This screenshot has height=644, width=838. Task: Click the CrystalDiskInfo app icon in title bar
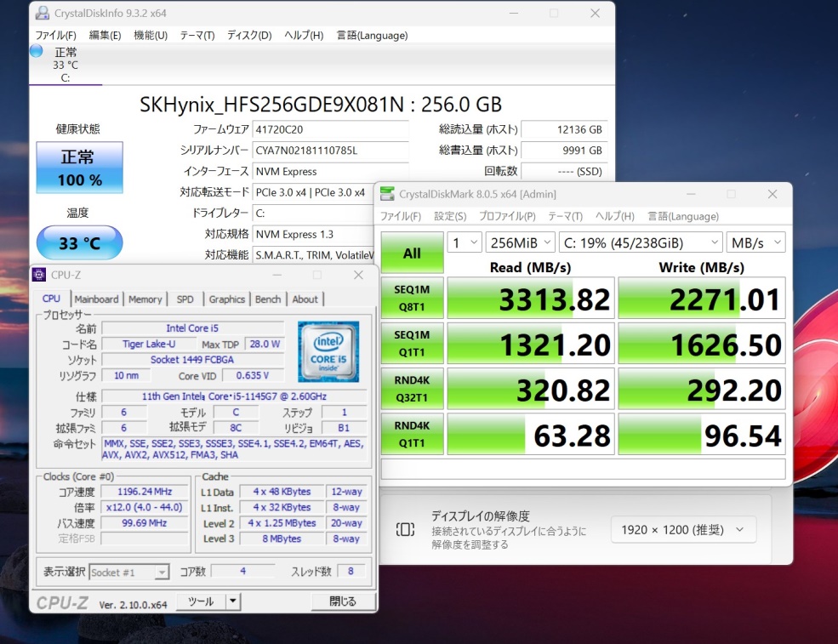pyautogui.click(x=43, y=13)
